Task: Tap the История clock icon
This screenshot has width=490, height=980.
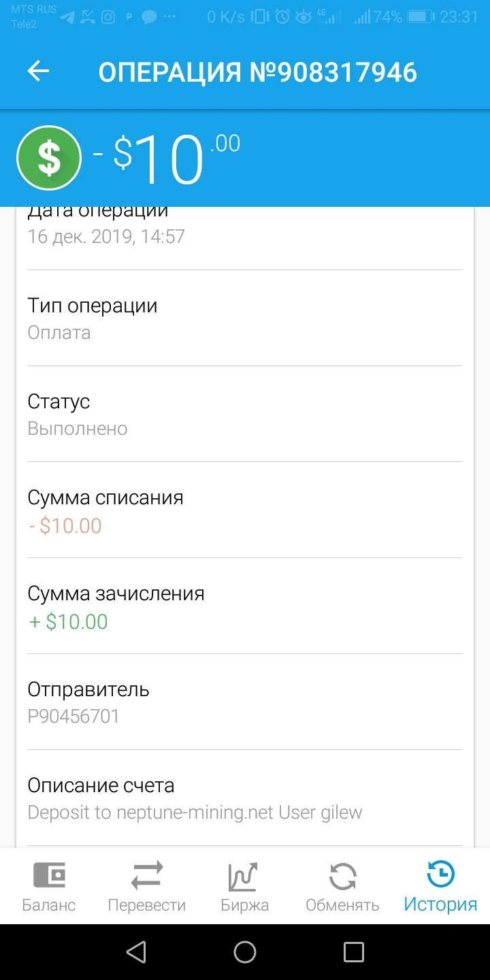Action: coord(440,875)
